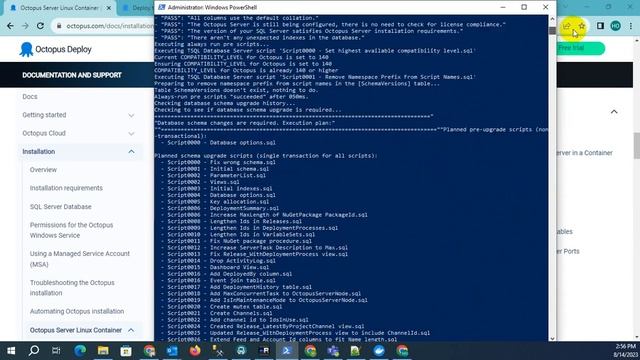Screen dimensions: 640x360
Task: Click line 'Script0001 - Initial schema.sql'
Action: [x=218, y=169]
